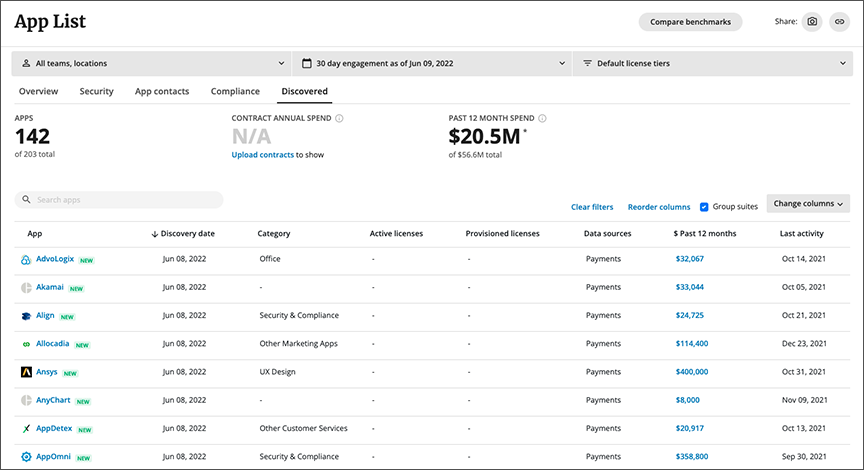The height and width of the screenshot is (470, 864).
Task: Click the AdvoLogix app logo icon
Action: pos(26,259)
